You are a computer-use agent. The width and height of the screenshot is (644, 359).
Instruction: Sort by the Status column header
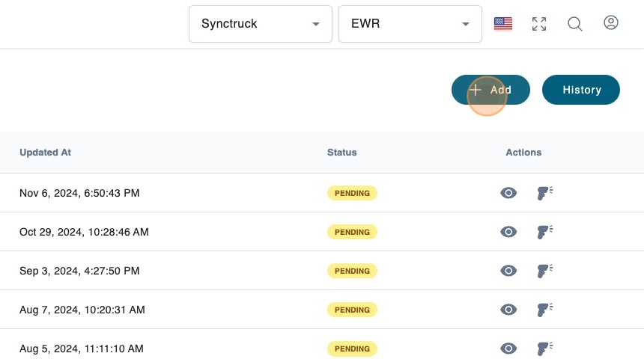[341, 153]
